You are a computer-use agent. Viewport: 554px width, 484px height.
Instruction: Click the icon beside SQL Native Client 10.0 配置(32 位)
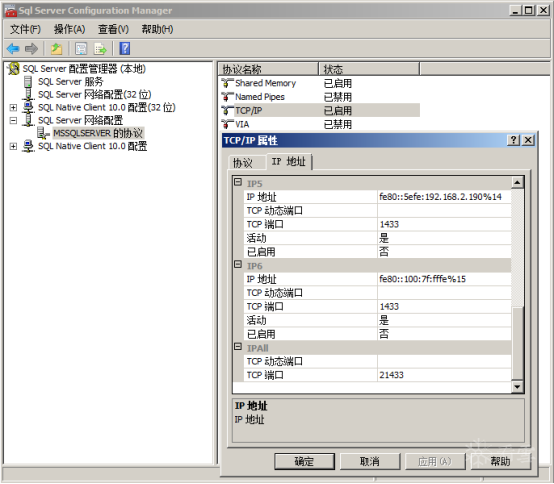[x=28, y=107]
